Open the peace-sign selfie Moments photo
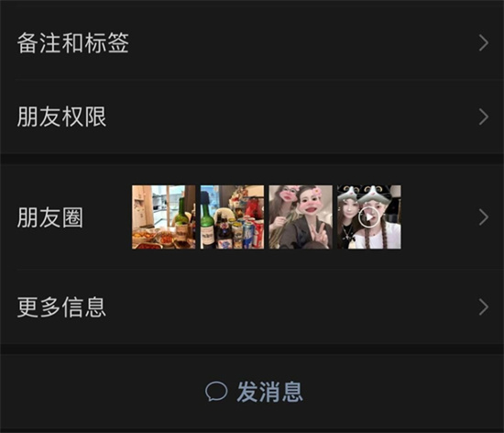The height and width of the screenshot is (433, 504). [x=301, y=216]
